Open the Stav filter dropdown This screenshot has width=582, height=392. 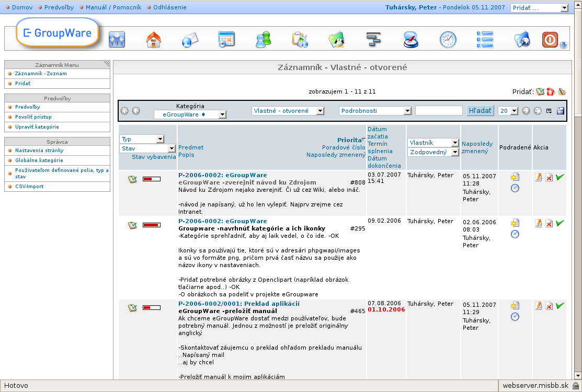[147, 148]
